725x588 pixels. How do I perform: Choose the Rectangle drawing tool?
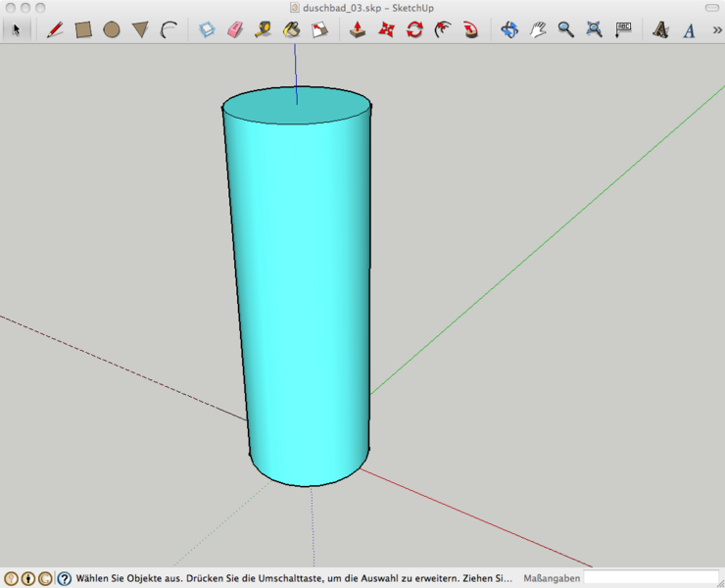tap(83, 29)
